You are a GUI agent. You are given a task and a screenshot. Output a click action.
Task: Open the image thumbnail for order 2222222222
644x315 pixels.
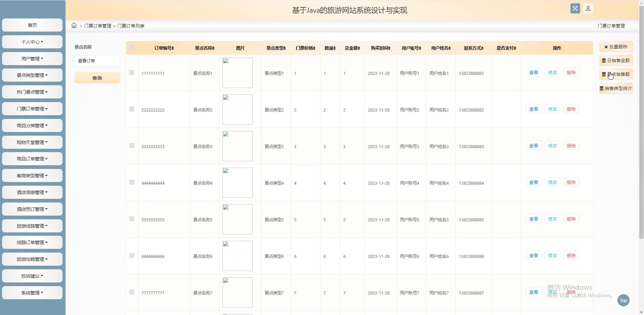(x=238, y=109)
